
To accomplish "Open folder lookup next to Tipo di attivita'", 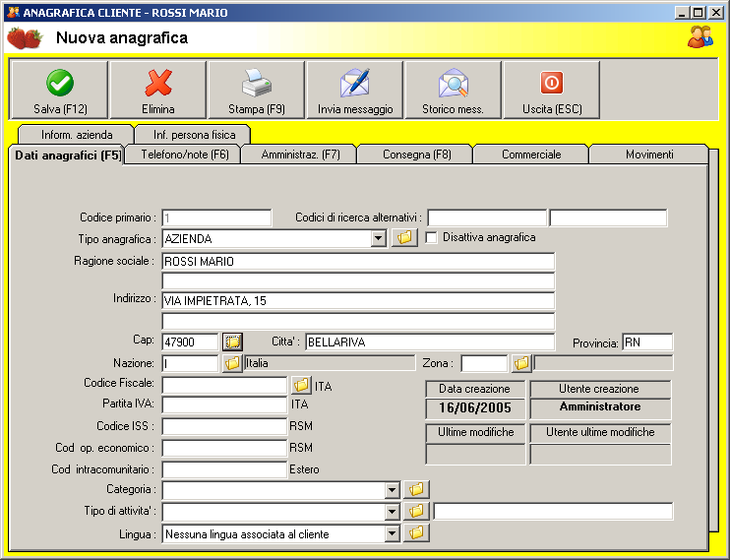I will (x=416, y=511).
